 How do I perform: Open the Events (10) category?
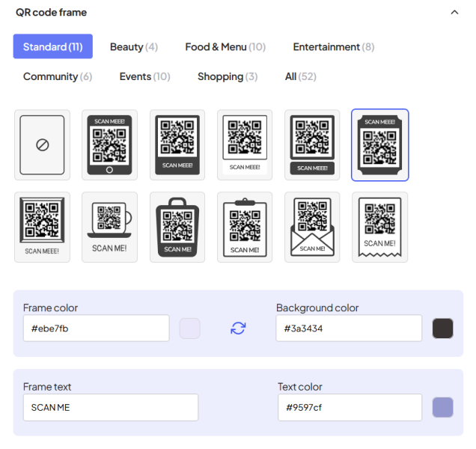(144, 76)
